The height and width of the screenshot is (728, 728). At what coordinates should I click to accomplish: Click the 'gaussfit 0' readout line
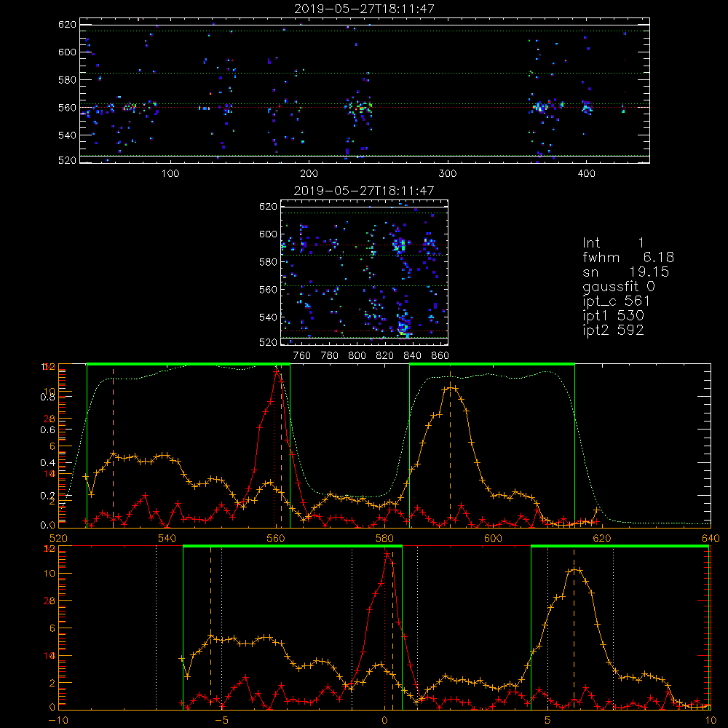point(619,286)
